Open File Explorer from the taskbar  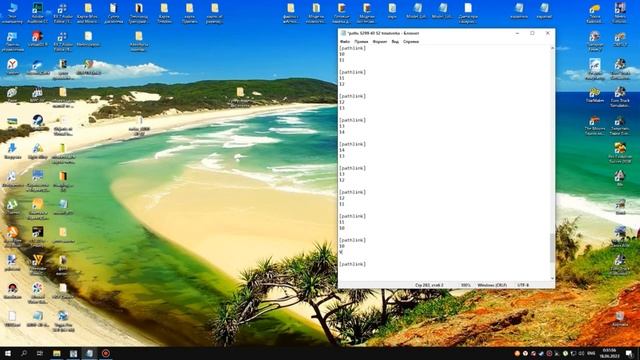57,353
